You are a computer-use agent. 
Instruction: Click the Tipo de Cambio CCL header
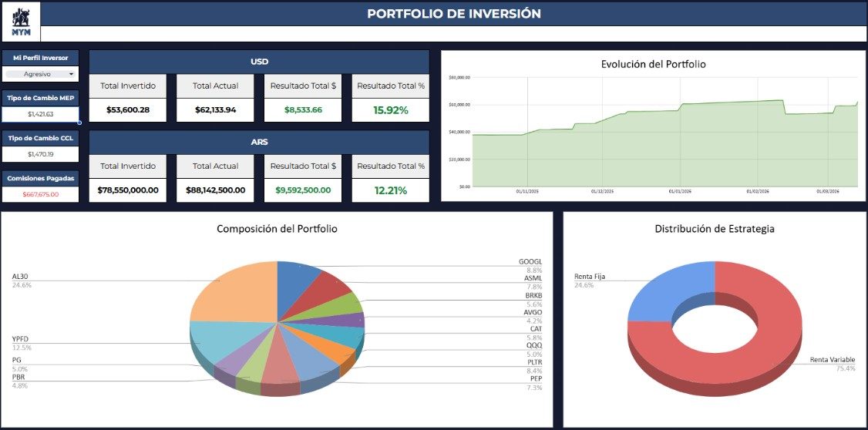coord(40,138)
